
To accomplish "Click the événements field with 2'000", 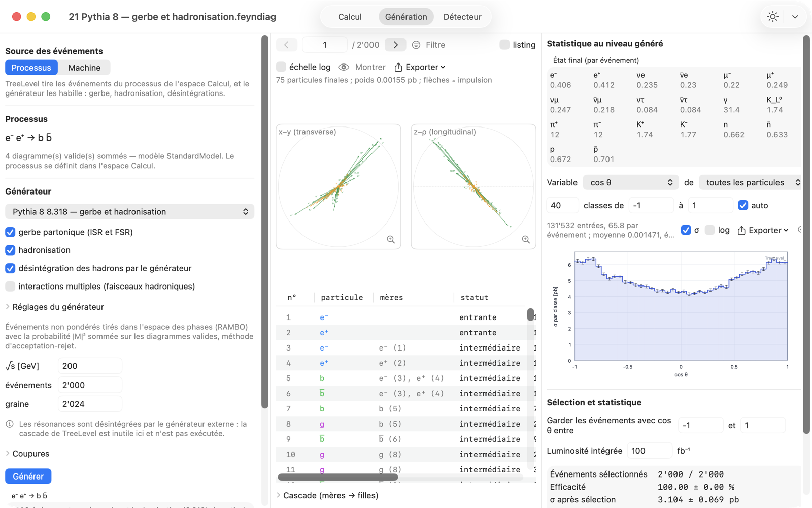I will coord(90,385).
